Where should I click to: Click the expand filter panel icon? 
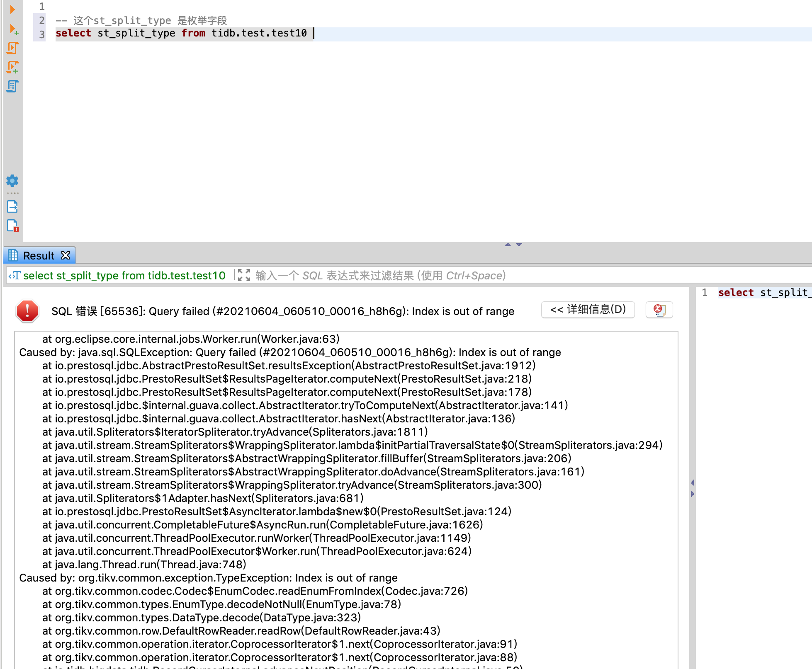[244, 275]
